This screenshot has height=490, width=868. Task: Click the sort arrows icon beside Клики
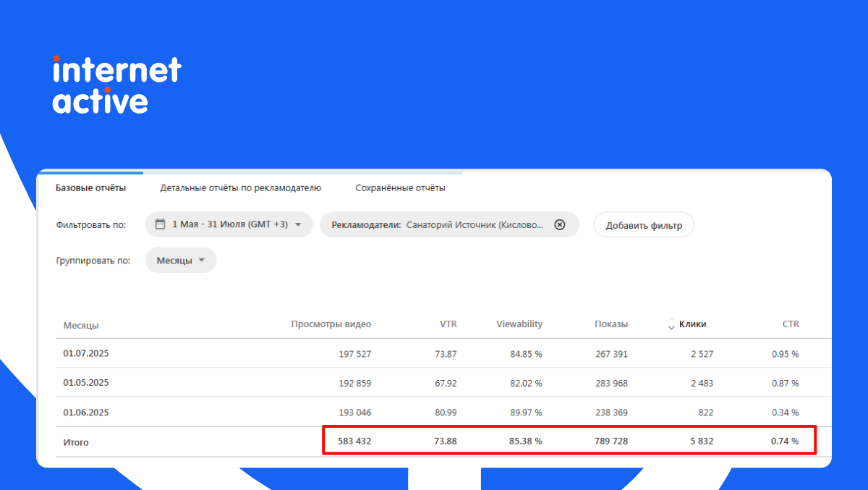click(x=671, y=324)
